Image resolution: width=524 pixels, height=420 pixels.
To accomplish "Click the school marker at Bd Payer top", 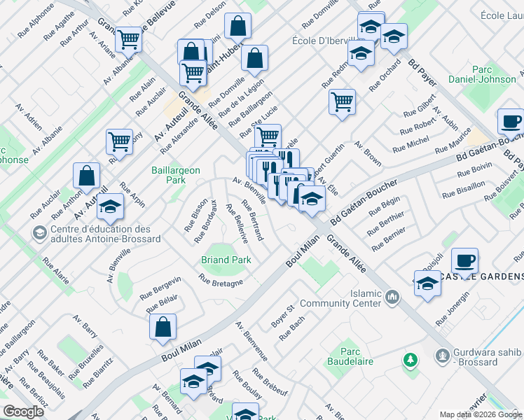I will coord(394,36).
